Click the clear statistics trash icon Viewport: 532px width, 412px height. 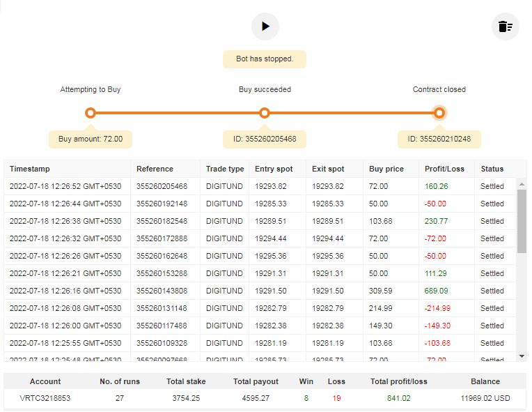(x=505, y=27)
